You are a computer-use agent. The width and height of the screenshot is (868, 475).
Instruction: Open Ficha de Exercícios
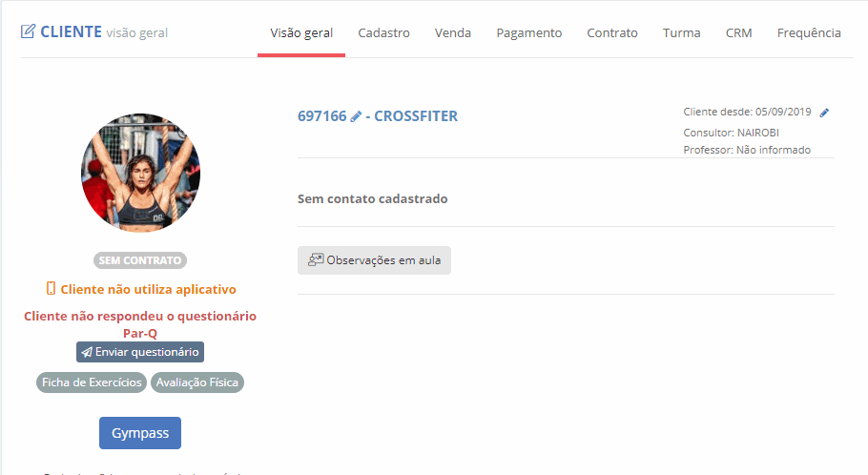[92, 382]
